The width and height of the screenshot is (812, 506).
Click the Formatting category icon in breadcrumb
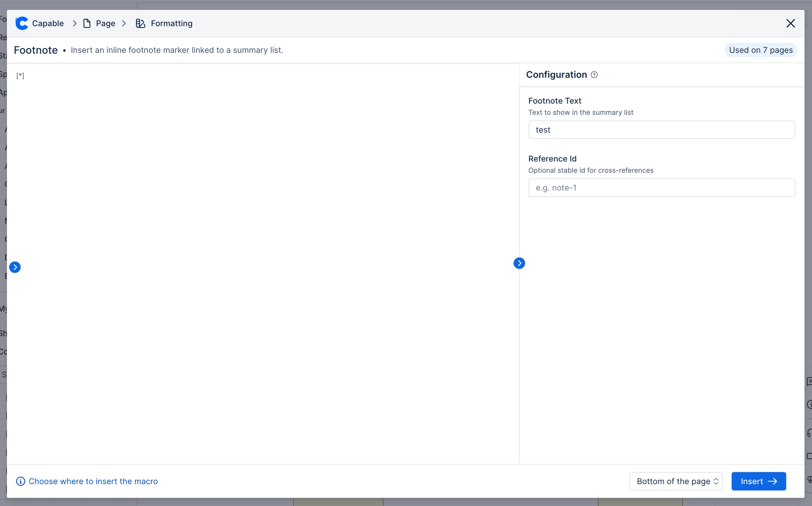[x=140, y=23]
